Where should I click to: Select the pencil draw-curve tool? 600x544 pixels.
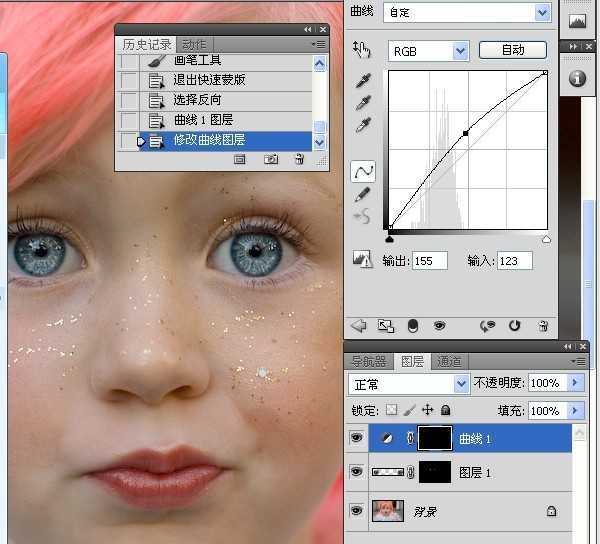tap(363, 194)
